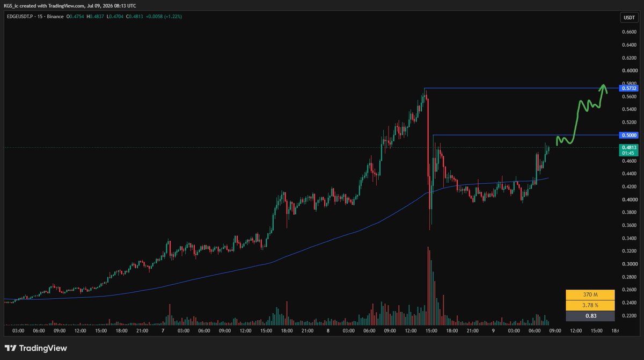
Task: Click the date label 8 on time axis
Action: pos(328,331)
